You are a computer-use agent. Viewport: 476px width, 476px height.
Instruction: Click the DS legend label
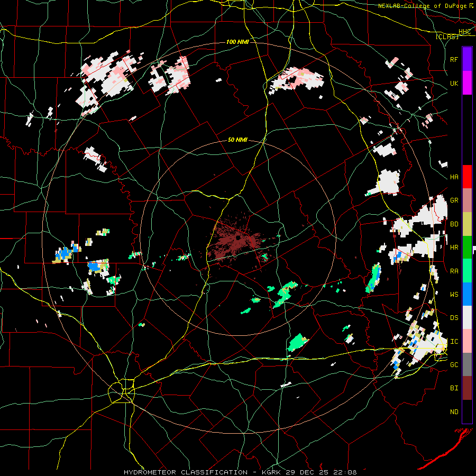[x=454, y=318]
